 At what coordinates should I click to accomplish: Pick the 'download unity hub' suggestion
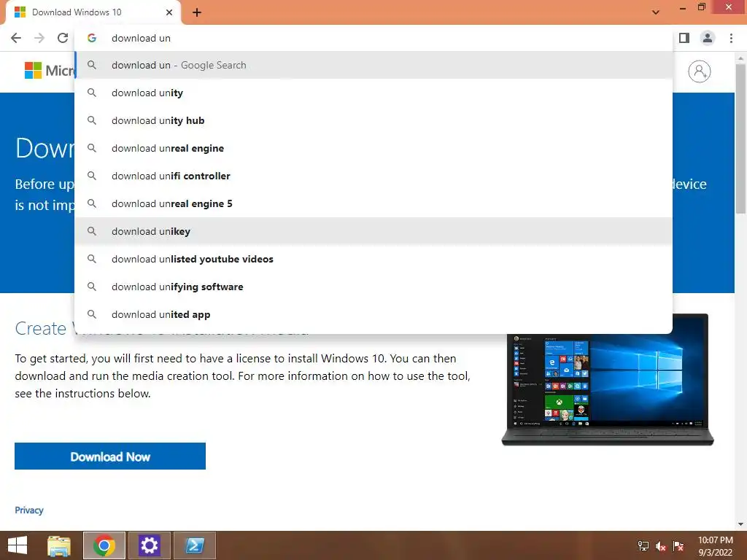373,120
